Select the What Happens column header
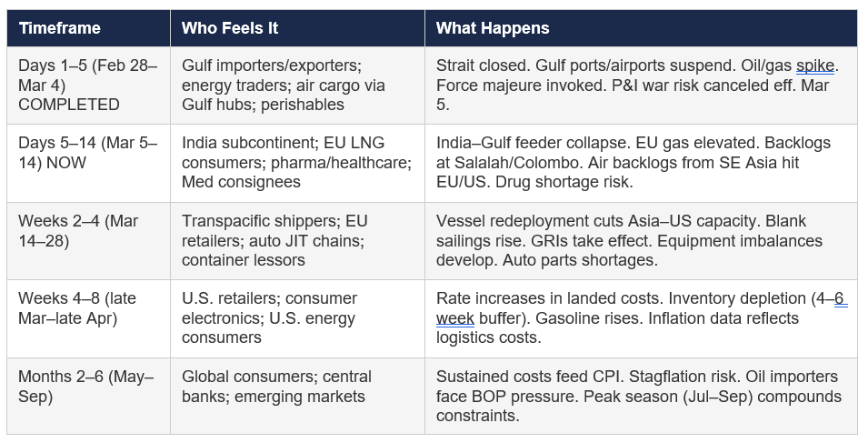 point(493,28)
